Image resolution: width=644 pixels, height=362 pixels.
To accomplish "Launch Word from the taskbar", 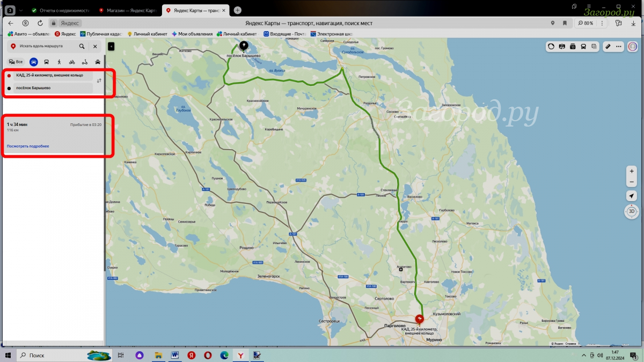I will click(175, 355).
